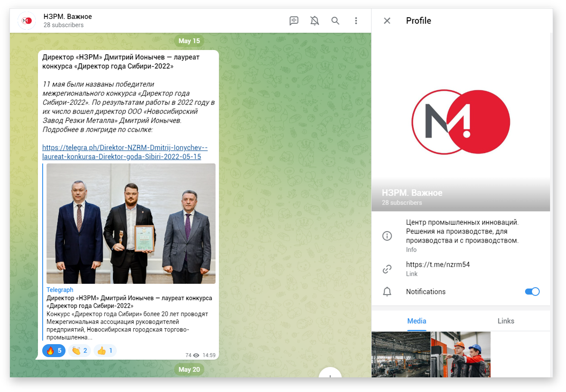Click the channel description text in Profile
566x392 pixels.
coord(462,231)
